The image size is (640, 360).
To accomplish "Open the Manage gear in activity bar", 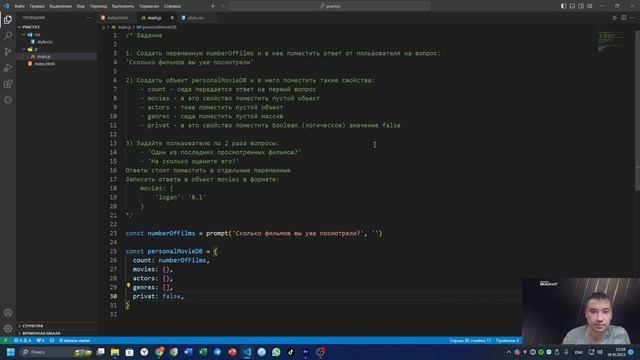I will coord(8,329).
